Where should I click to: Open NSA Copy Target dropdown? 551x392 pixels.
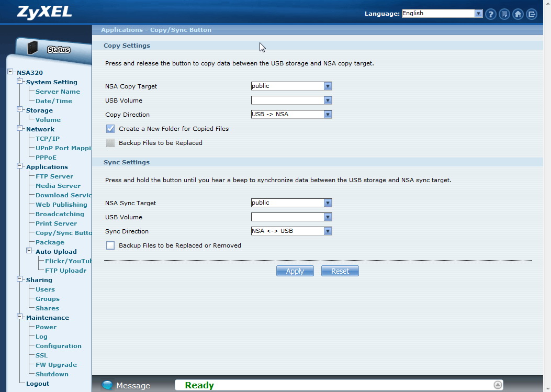click(291, 86)
